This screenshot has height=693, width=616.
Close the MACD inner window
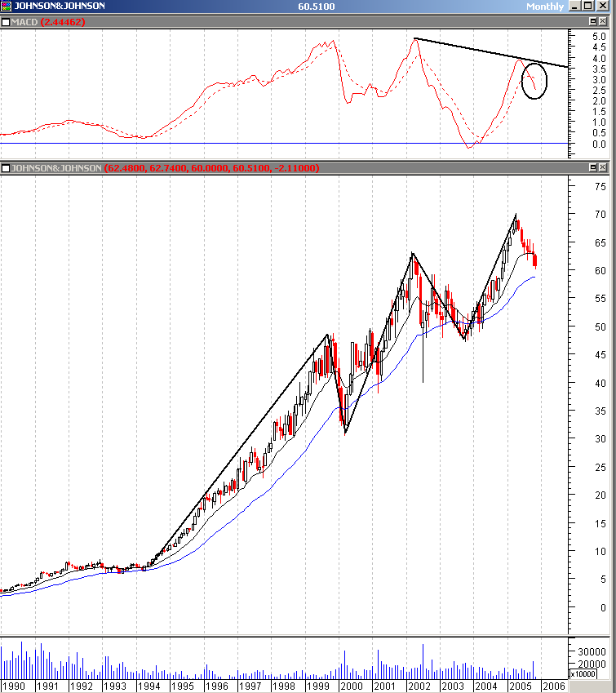603,21
